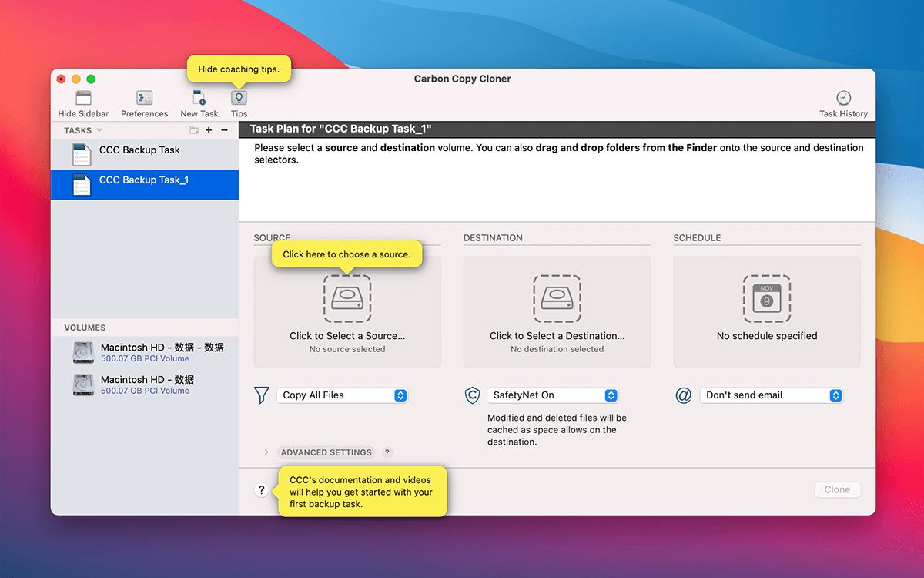The width and height of the screenshot is (924, 578).
Task: Select the CCC Backup Task row
Action: (145, 155)
